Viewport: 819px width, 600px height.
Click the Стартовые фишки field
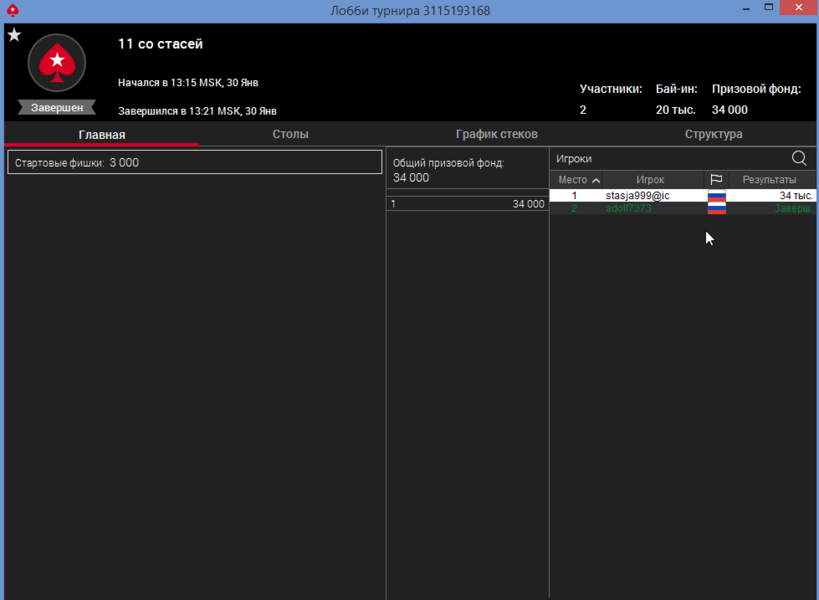[195, 162]
